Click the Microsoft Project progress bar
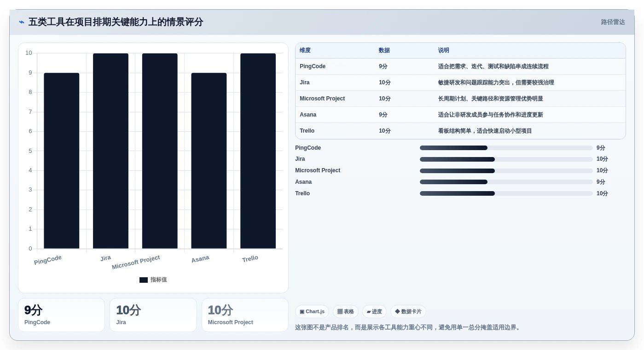 pyautogui.click(x=506, y=171)
